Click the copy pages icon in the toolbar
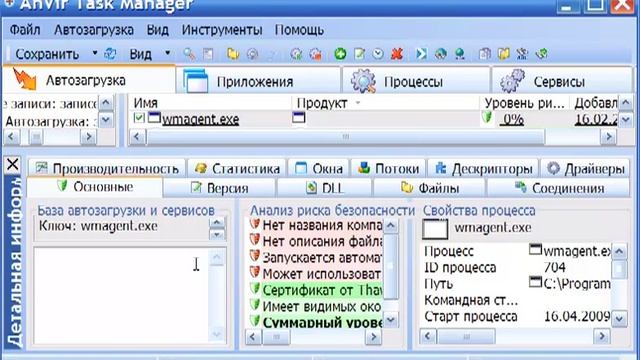 (484, 54)
